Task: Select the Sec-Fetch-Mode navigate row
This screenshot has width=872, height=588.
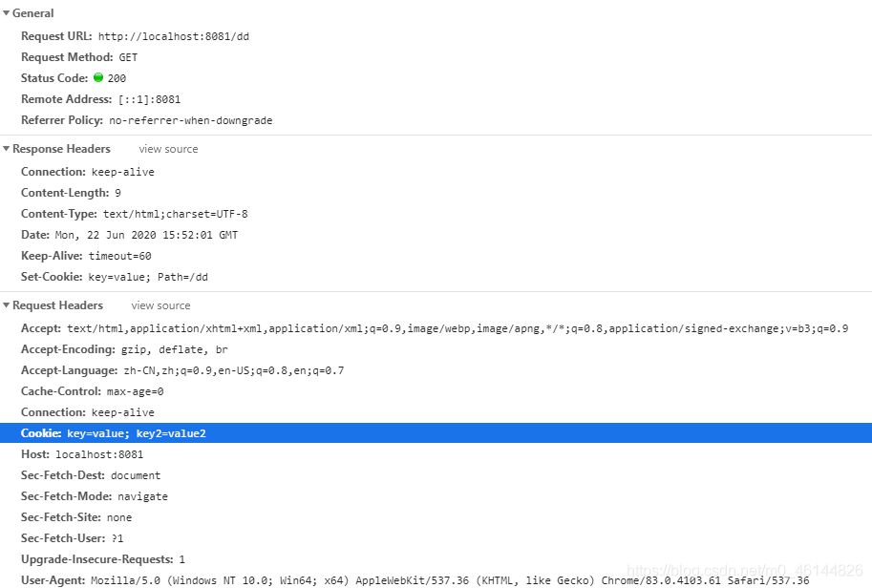Action: (x=436, y=496)
